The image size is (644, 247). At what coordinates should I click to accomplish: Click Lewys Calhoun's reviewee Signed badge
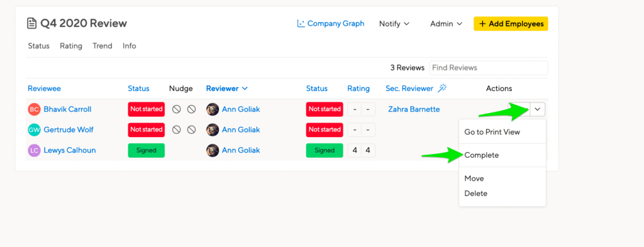point(146,150)
